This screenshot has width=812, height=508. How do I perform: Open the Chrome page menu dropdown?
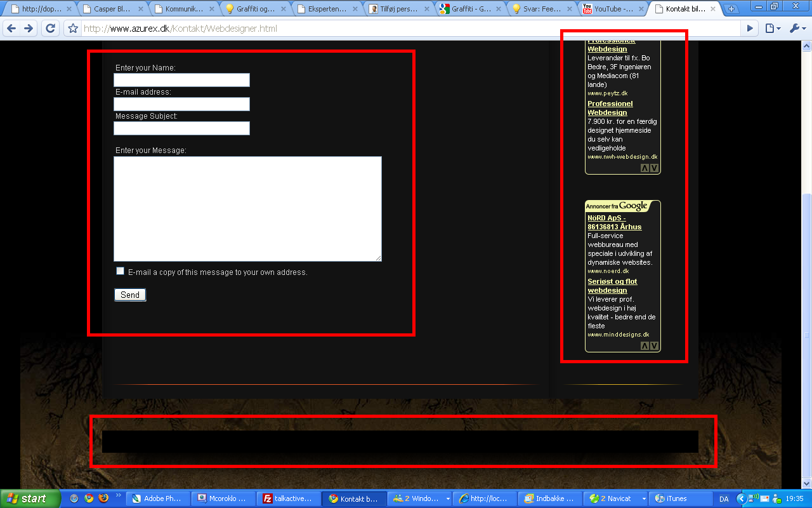772,29
